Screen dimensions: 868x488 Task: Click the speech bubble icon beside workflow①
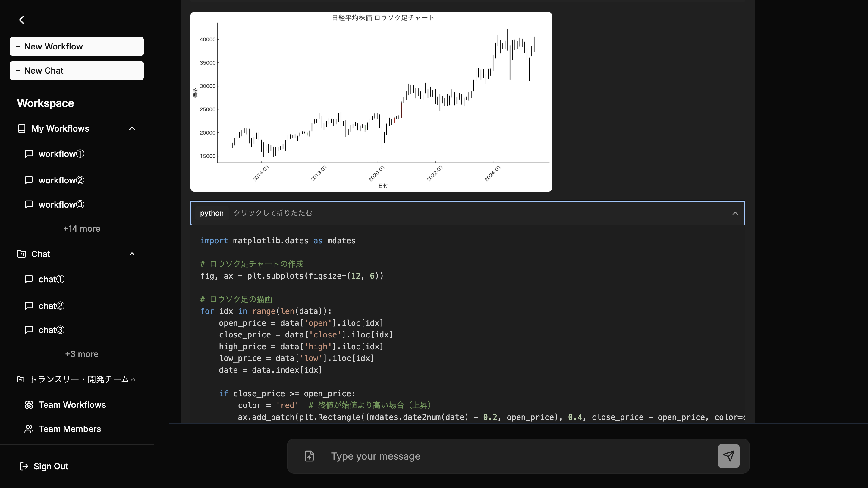[x=29, y=154]
